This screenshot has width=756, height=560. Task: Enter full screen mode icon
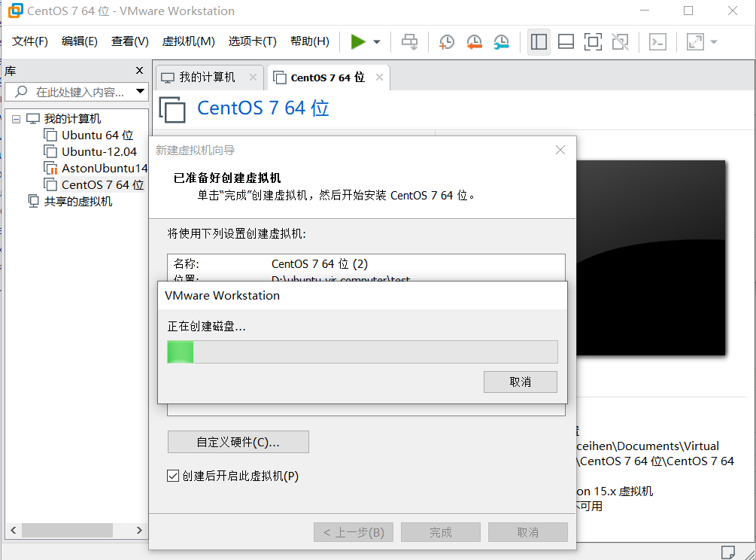pos(593,42)
